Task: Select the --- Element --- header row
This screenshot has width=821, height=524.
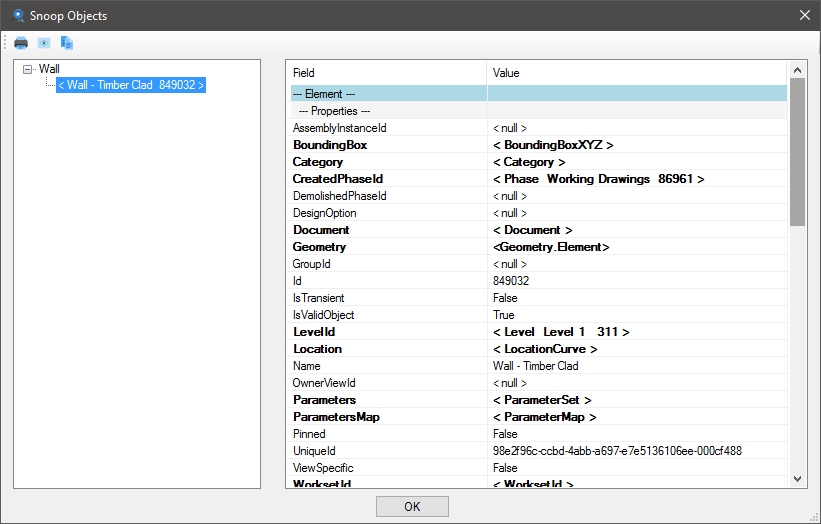Action: pos(539,94)
